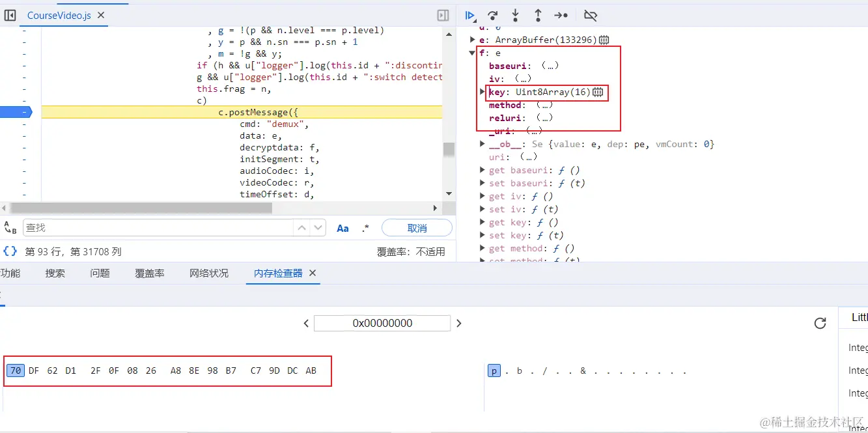Expand set key setter
The width and height of the screenshot is (868, 433).
(483, 235)
